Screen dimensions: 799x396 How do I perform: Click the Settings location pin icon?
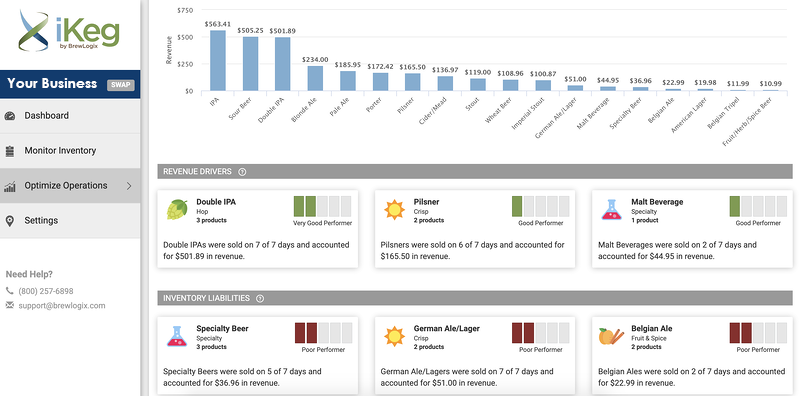[x=10, y=221]
